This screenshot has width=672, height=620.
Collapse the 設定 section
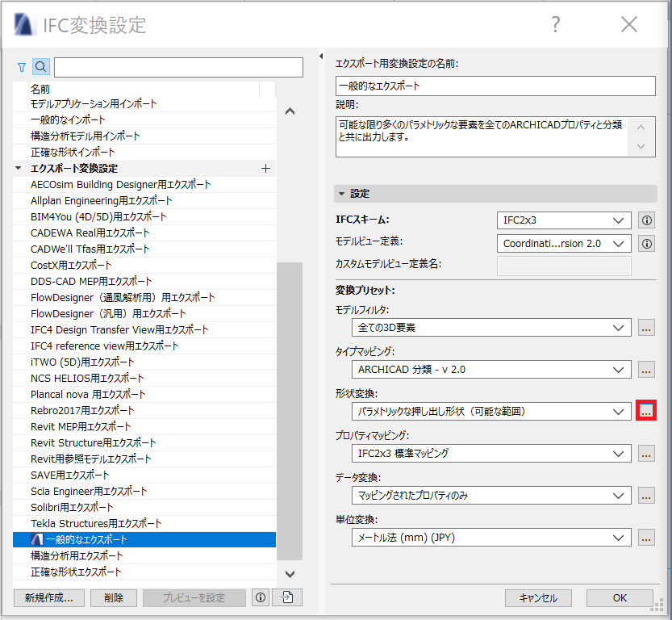tap(341, 194)
